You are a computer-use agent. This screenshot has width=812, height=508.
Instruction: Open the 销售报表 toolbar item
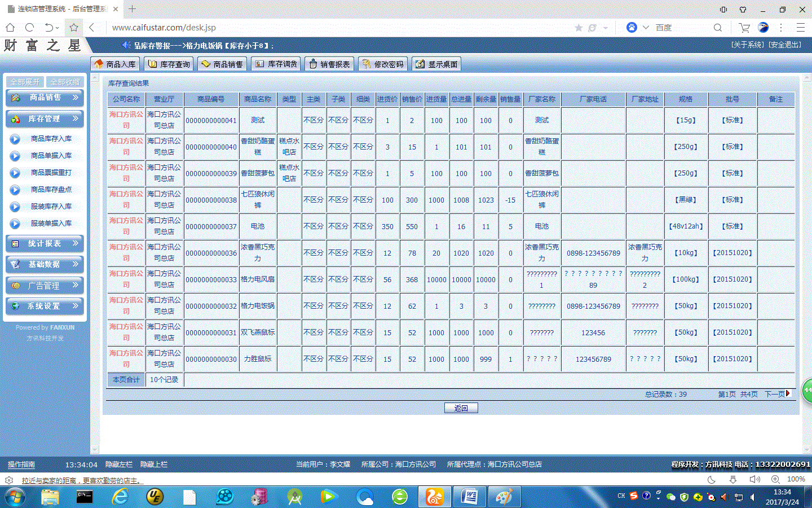click(330, 64)
